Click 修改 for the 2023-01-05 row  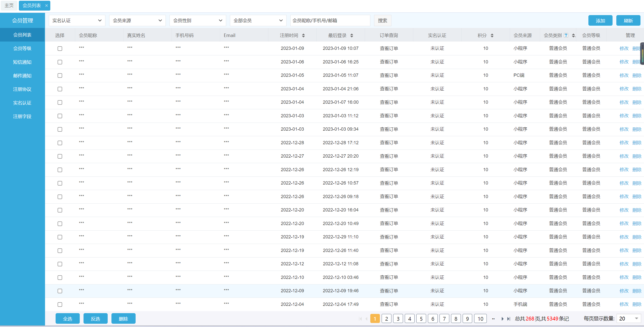624,75
